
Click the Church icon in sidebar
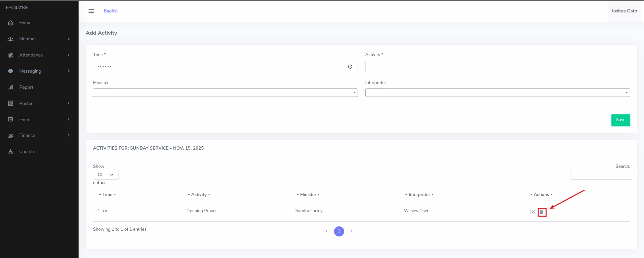[x=11, y=152]
